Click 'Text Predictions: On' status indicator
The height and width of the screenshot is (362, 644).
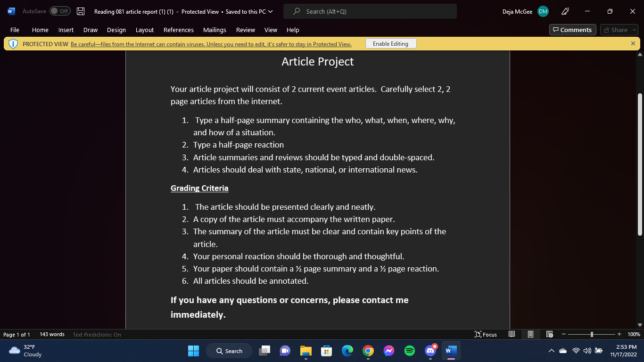click(97, 335)
